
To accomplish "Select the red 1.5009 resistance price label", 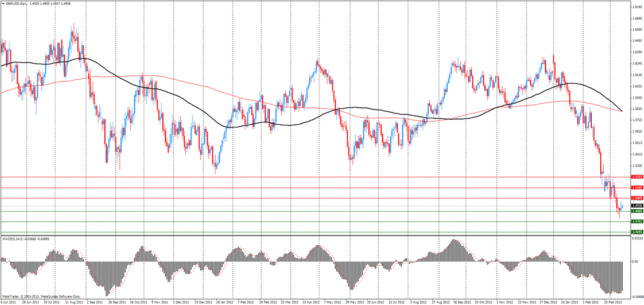I will pyautogui.click(x=637, y=198).
